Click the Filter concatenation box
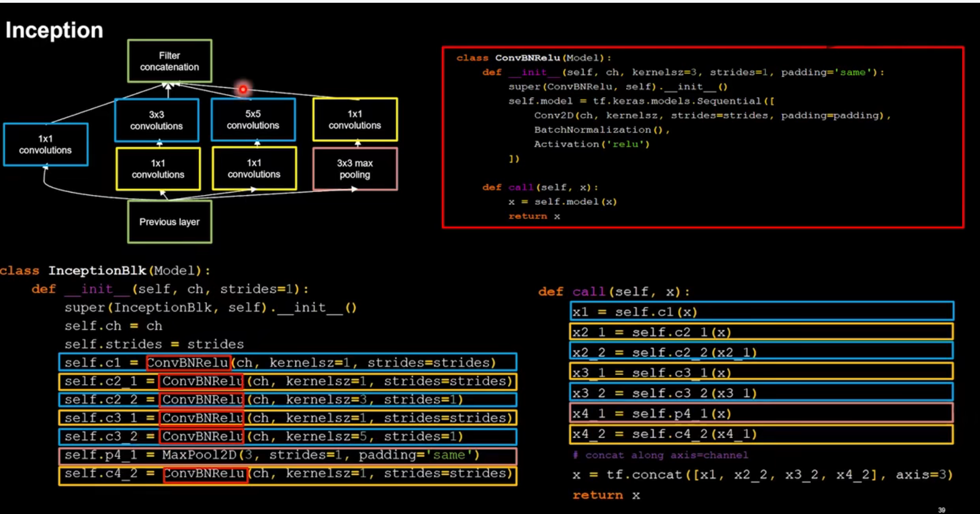Viewport: 980px width, 514px height. [x=170, y=61]
